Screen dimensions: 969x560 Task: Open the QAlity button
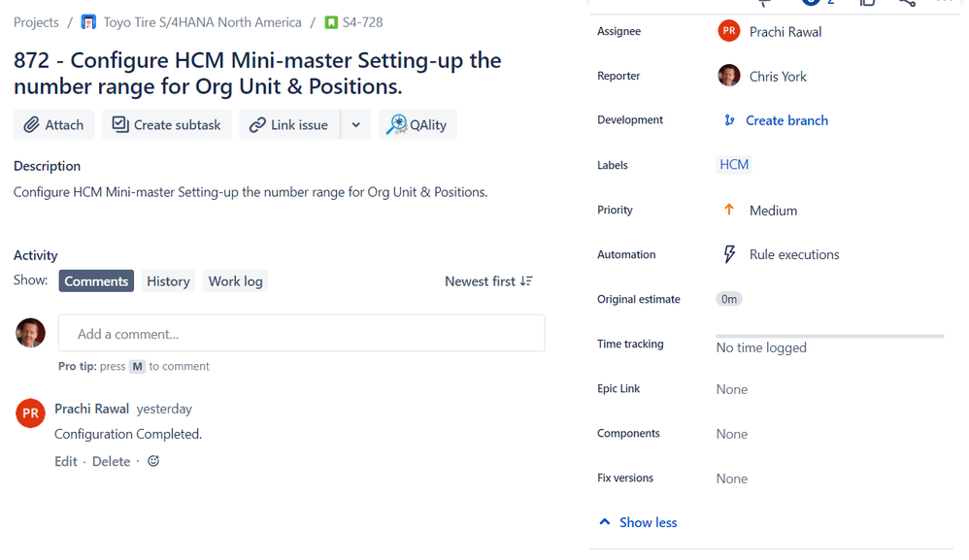(418, 125)
